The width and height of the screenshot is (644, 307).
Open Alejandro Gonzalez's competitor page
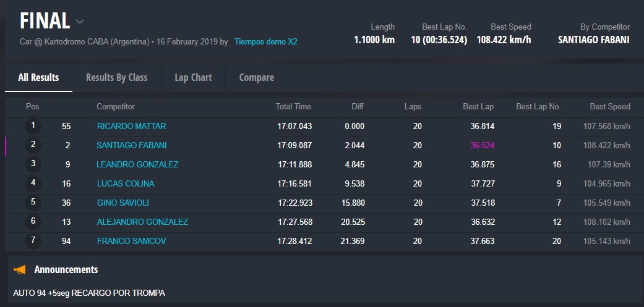click(142, 222)
